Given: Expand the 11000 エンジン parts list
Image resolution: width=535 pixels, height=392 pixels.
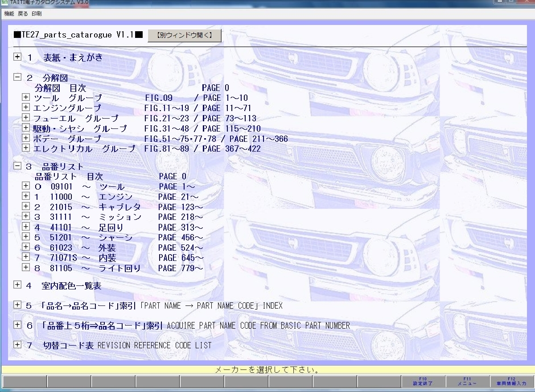Looking at the screenshot, I should click(26, 197).
